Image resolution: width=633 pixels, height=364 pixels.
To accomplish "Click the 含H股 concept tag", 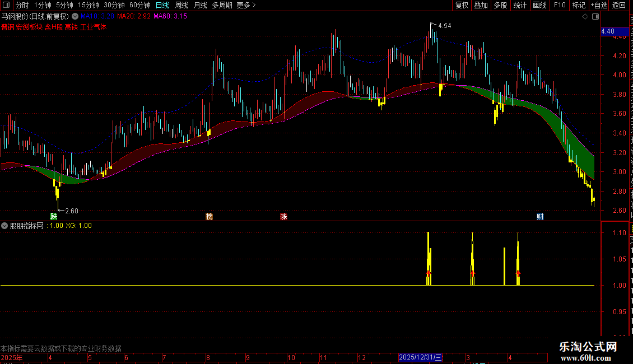I will coord(54,27).
